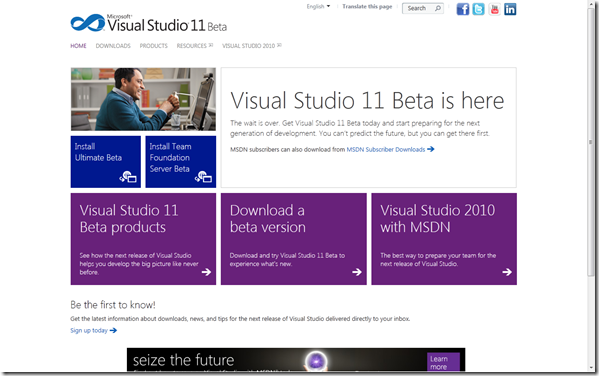Viewport: 599px width, 376px height.
Task: Click the Visual Studio infinity logo
Action: (x=87, y=23)
